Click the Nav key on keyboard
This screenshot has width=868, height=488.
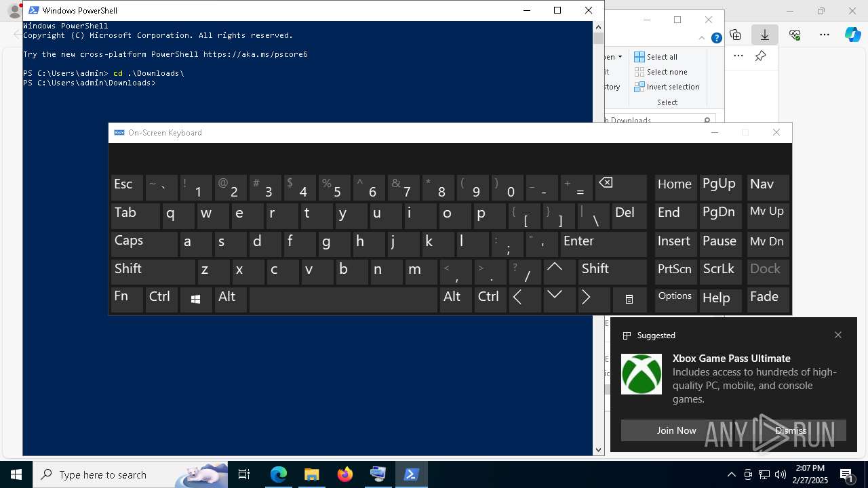coord(768,188)
